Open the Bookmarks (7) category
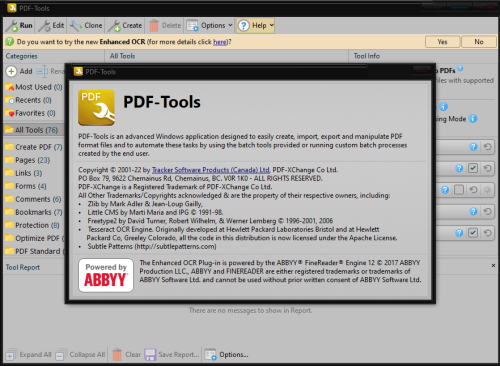 point(34,212)
